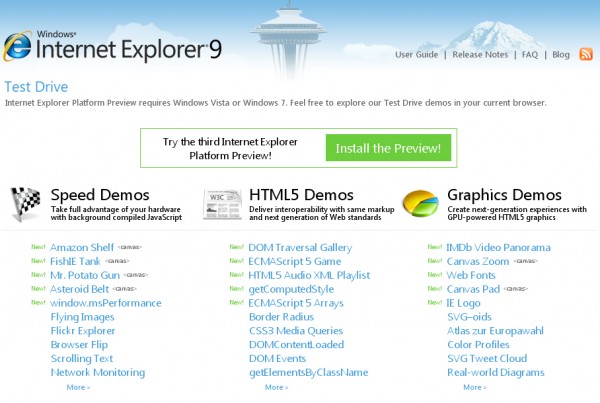The image size is (600, 403).
Task: Expand More under HTML5 Demos
Action: pyautogui.click(x=277, y=387)
